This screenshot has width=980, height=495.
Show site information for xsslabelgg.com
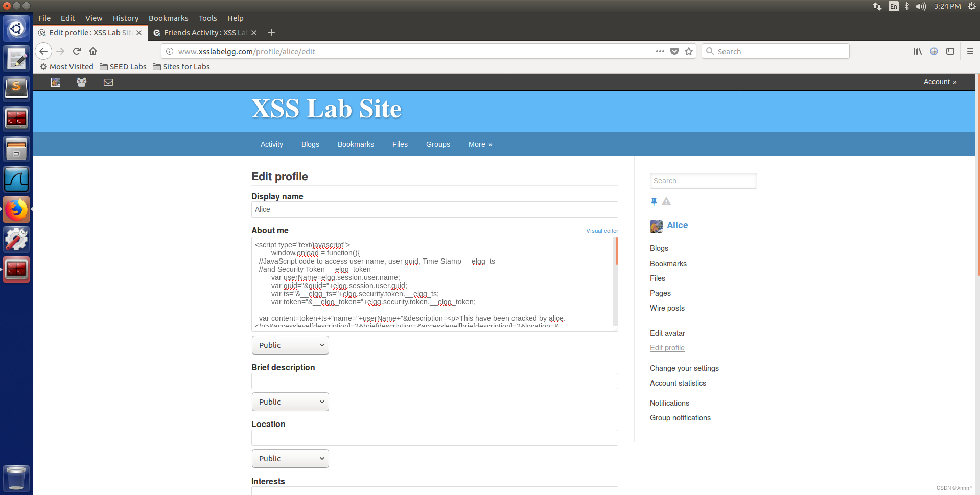pyautogui.click(x=170, y=51)
